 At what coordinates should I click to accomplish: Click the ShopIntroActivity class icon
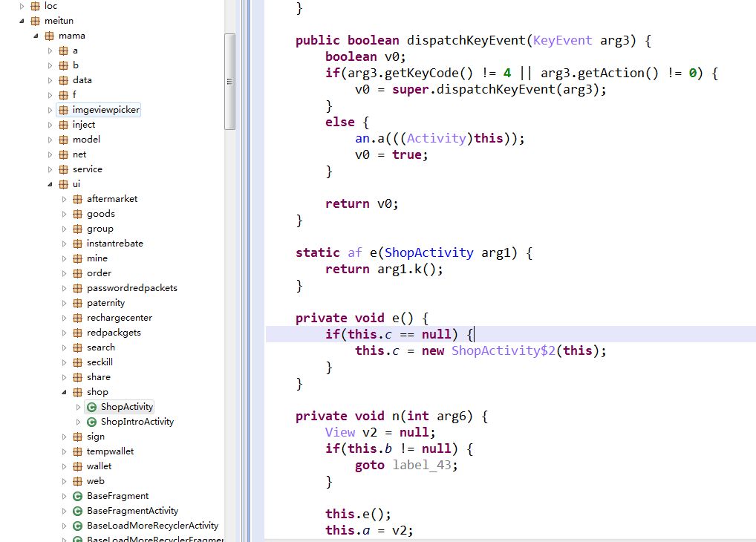91,422
